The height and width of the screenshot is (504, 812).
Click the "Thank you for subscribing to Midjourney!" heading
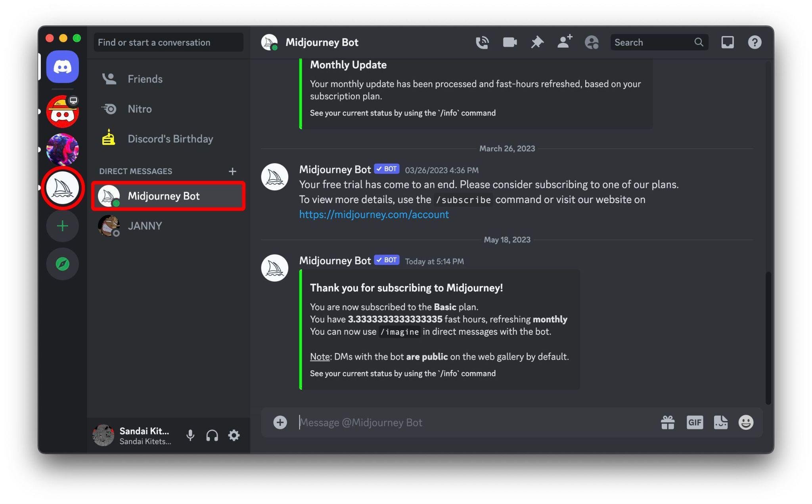(406, 288)
